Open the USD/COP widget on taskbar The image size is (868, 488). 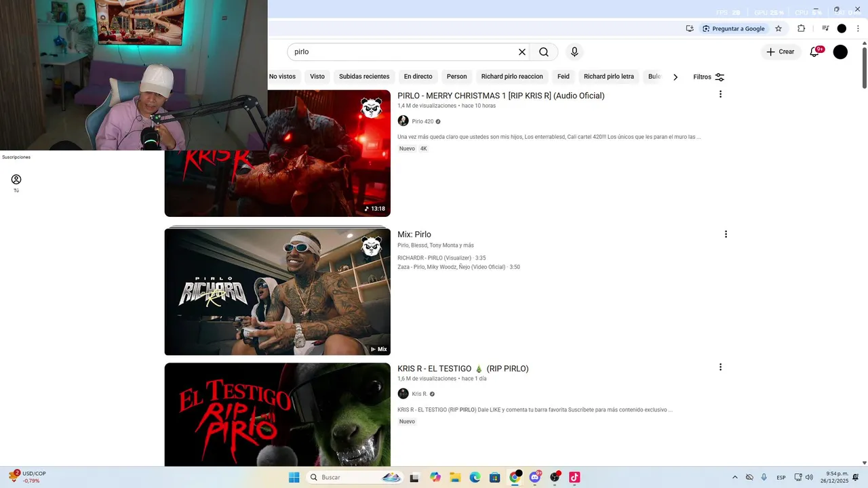(27, 477)
